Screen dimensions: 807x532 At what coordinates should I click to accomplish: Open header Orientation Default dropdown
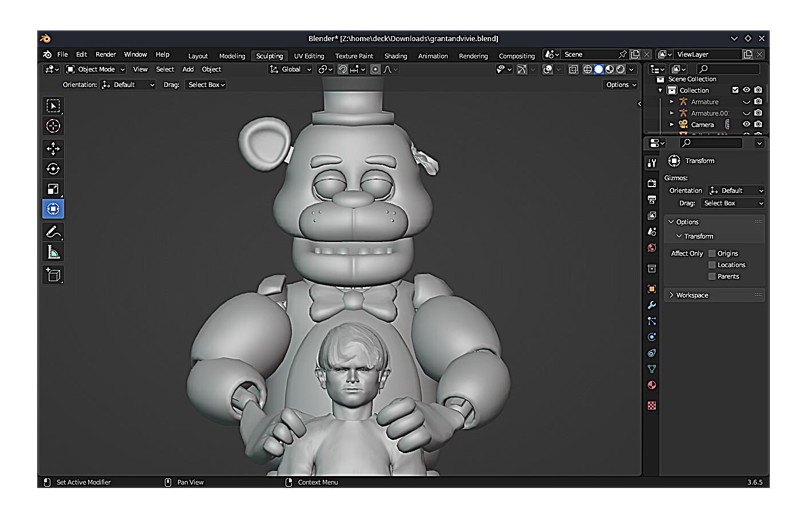tap(128, 85)
